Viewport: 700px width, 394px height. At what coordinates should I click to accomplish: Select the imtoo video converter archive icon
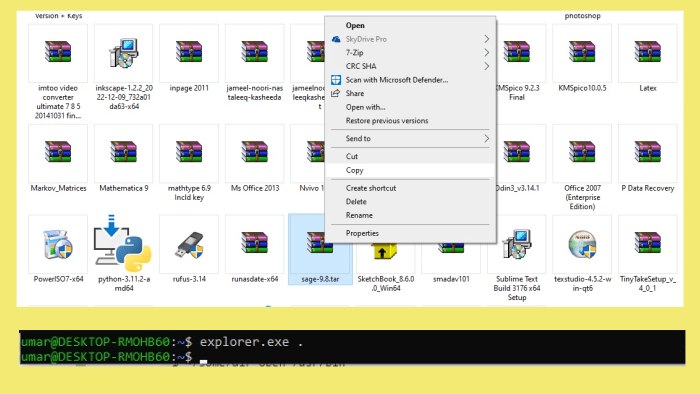[x=58, y=52]
